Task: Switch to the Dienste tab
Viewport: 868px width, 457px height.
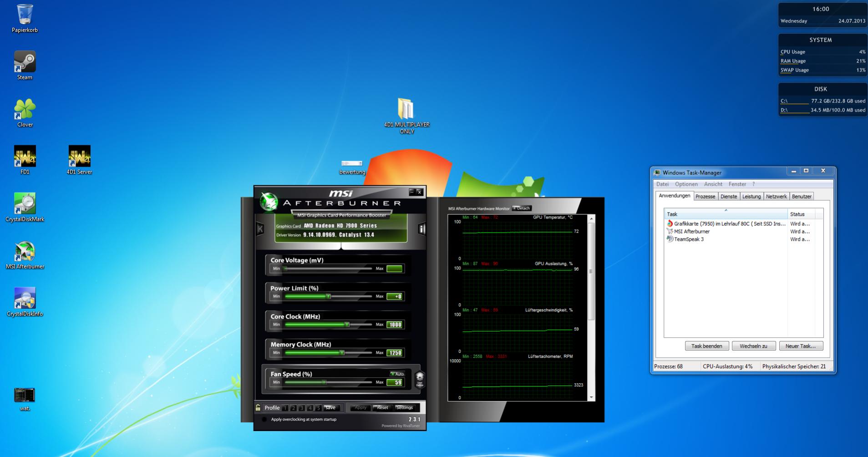Action: tap(729, 197)
